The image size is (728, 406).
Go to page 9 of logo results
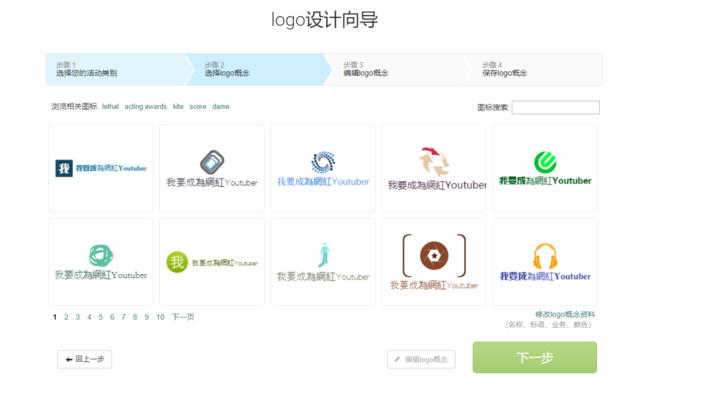(x=146, y=317)
